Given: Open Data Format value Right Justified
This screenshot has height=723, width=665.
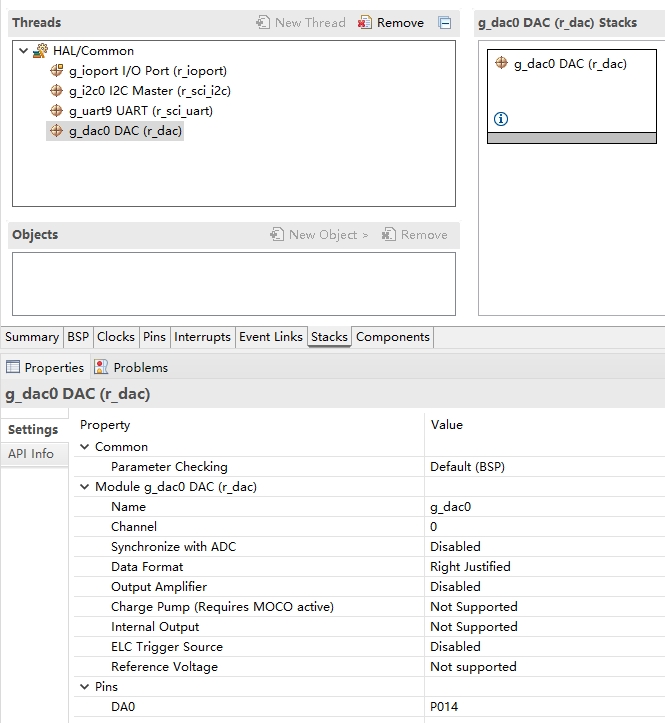Looking at the screenshot, I should click(x=545, y=567).
